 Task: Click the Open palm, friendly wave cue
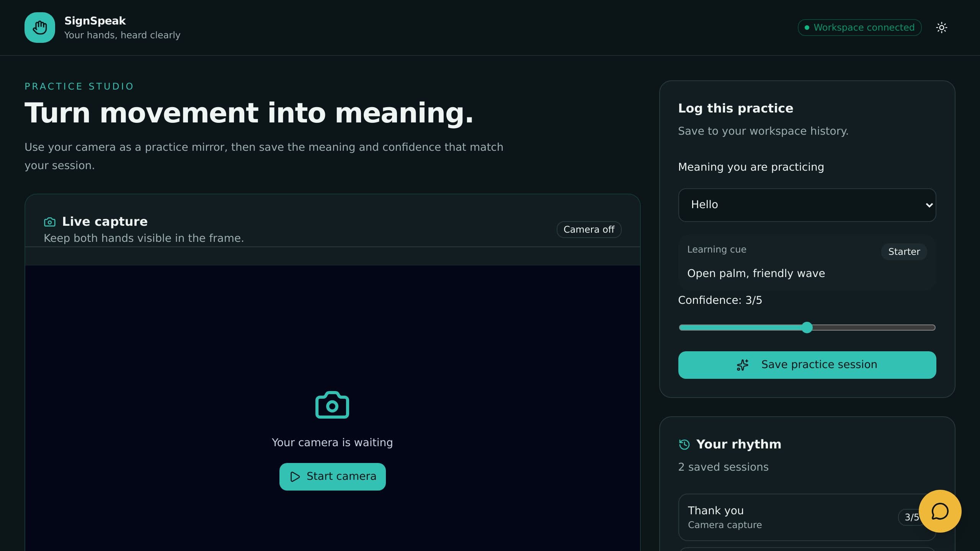[x=756, y=273]
